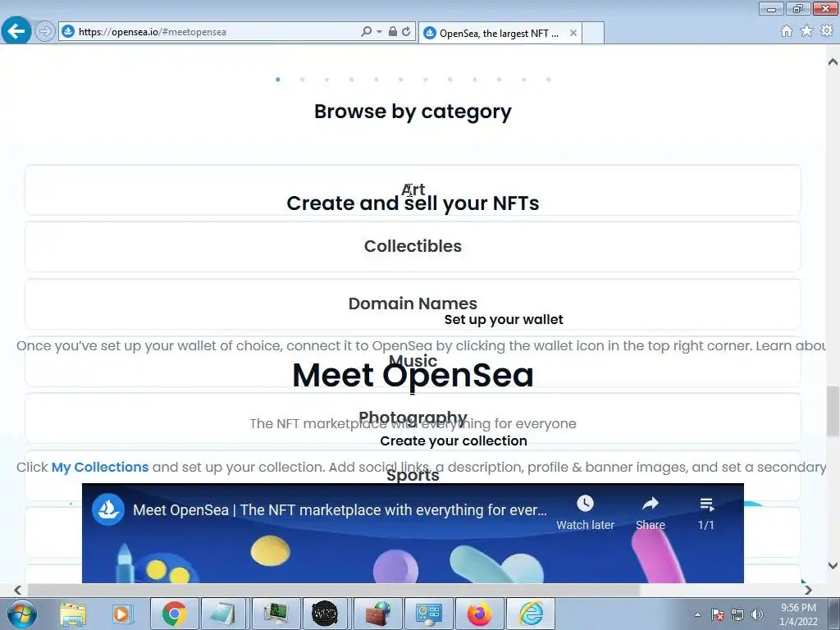
Task: Follow the My Collections link
Action: pos(99,467)
